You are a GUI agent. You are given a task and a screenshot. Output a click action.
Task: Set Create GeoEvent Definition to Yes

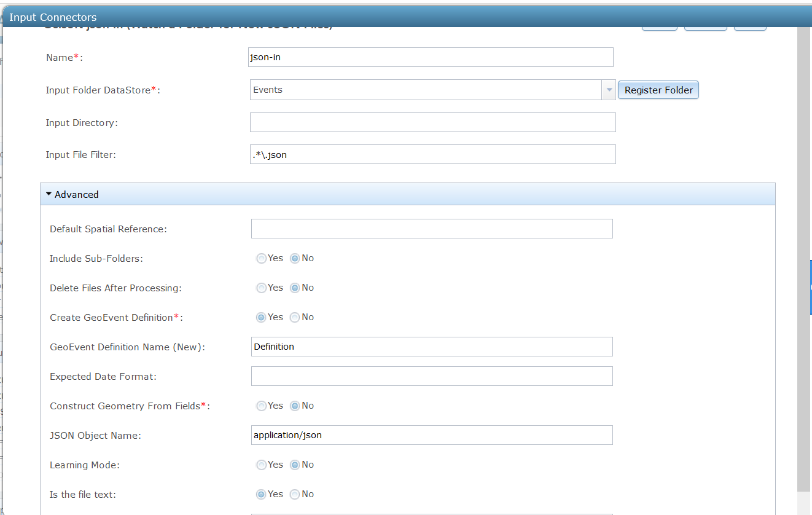coord(262,317)
